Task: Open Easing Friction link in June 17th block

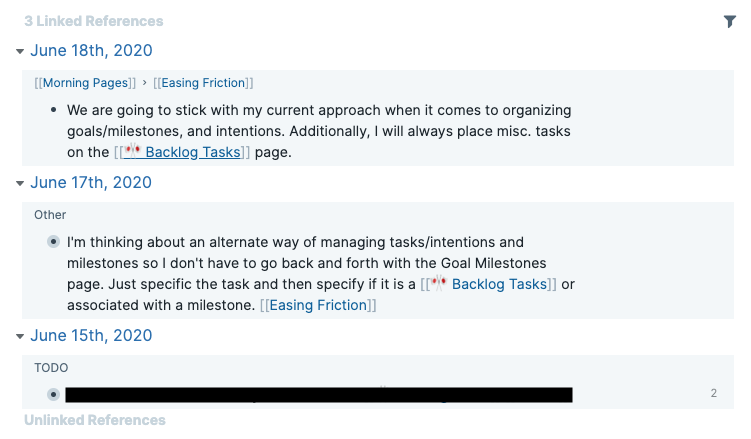Action: coord(317,305)
